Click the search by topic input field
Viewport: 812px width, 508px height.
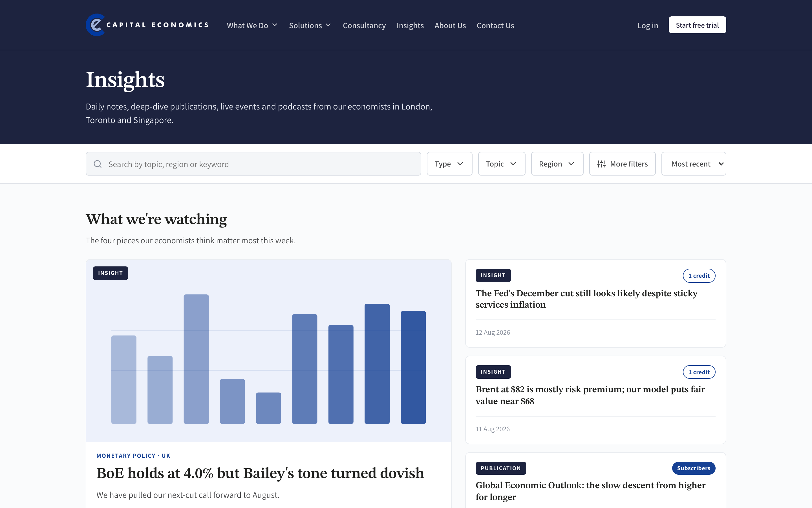click(253, 164)
